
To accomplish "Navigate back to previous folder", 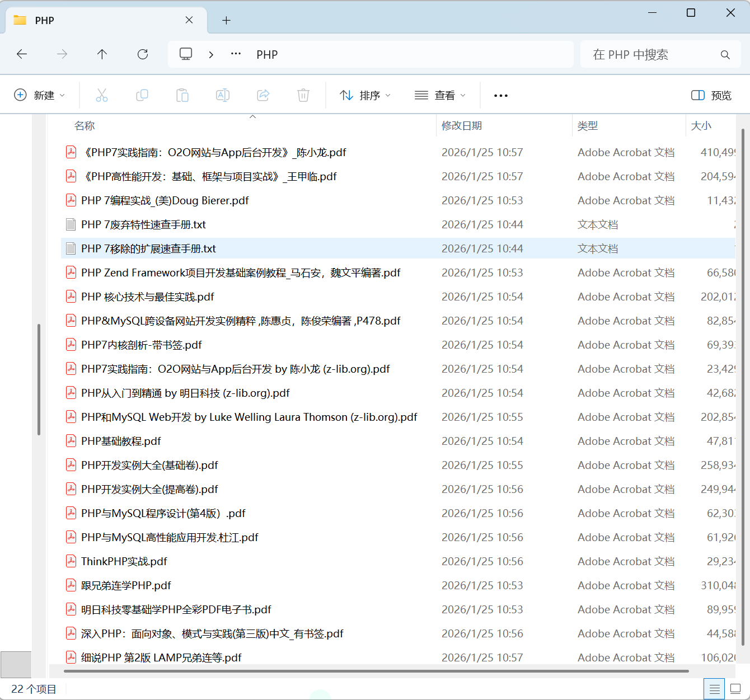I will 22,54.
